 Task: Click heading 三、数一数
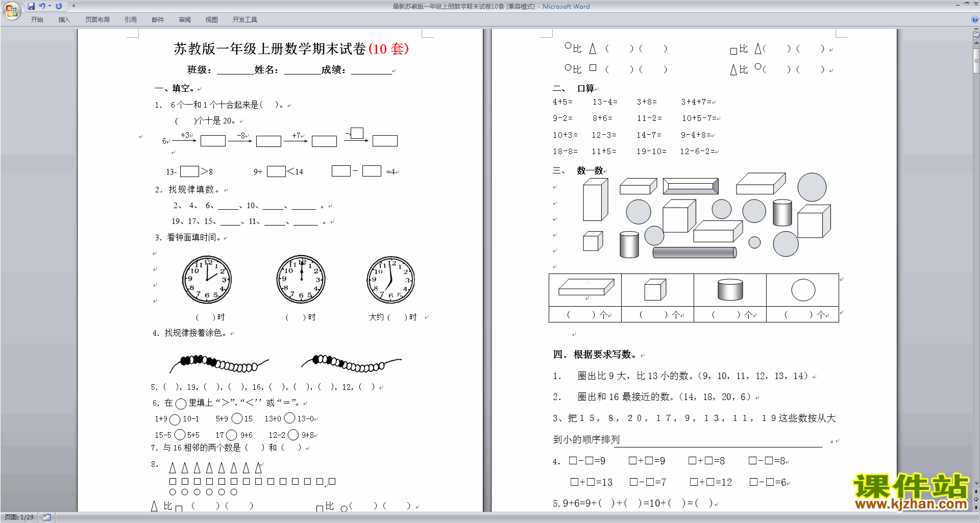[x=578, y=170]
